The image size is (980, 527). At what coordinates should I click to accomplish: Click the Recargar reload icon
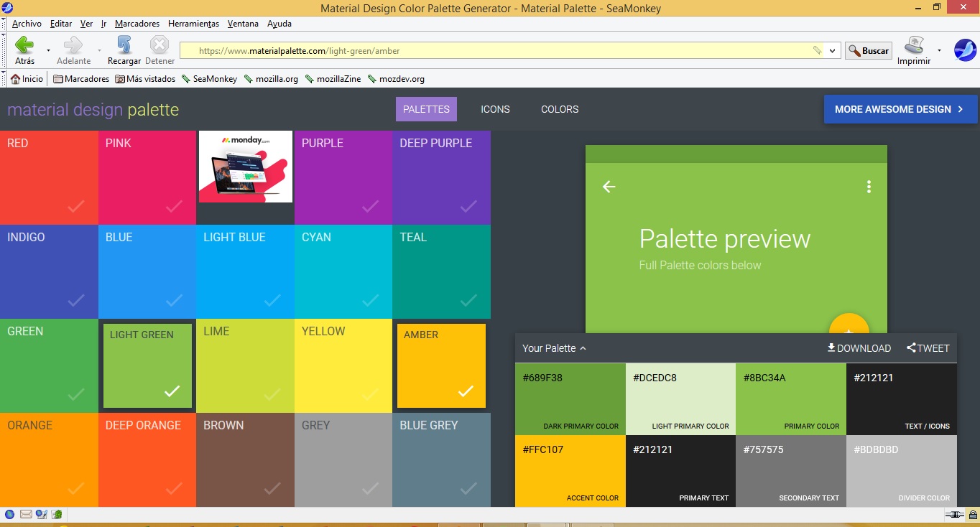124,46
